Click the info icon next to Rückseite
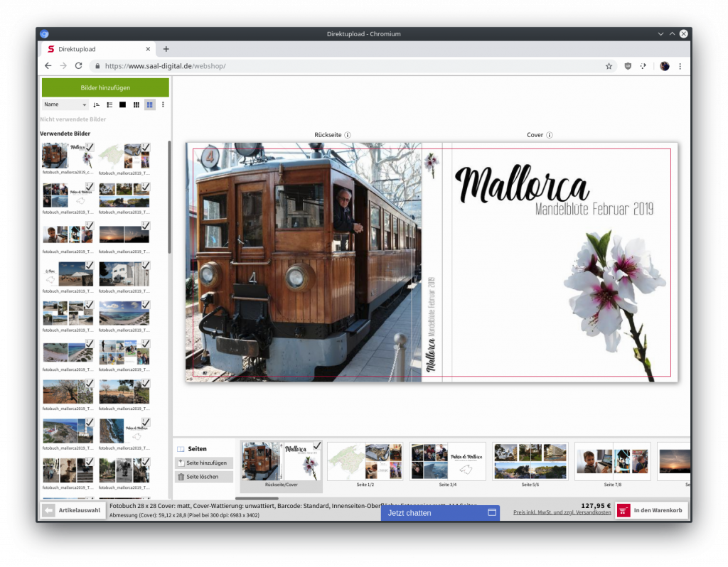The height and width of the screenshot is (567, 728). click(x=348, y=135)
